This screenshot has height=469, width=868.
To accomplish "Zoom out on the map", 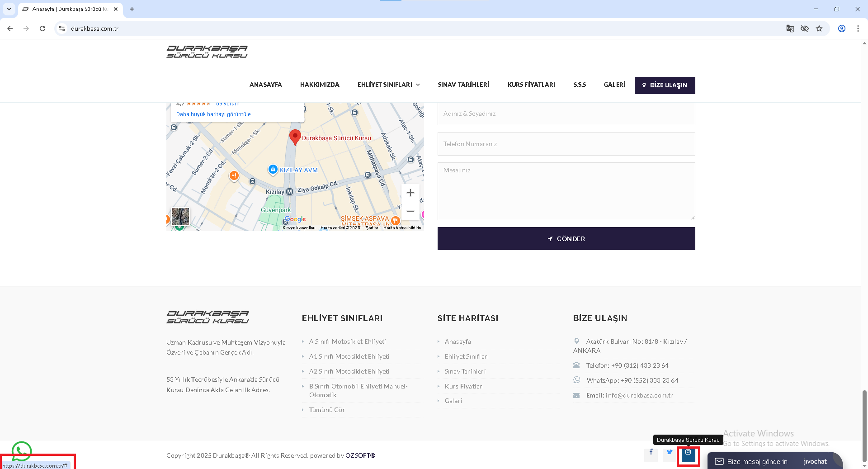I will point(410,211).
